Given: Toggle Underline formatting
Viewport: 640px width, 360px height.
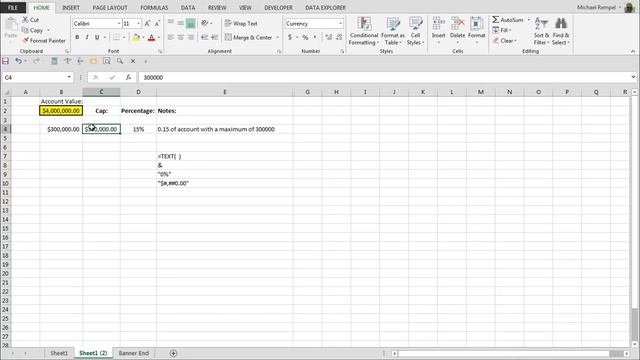Looking at the screenshot, I should [x=97, y=37].
